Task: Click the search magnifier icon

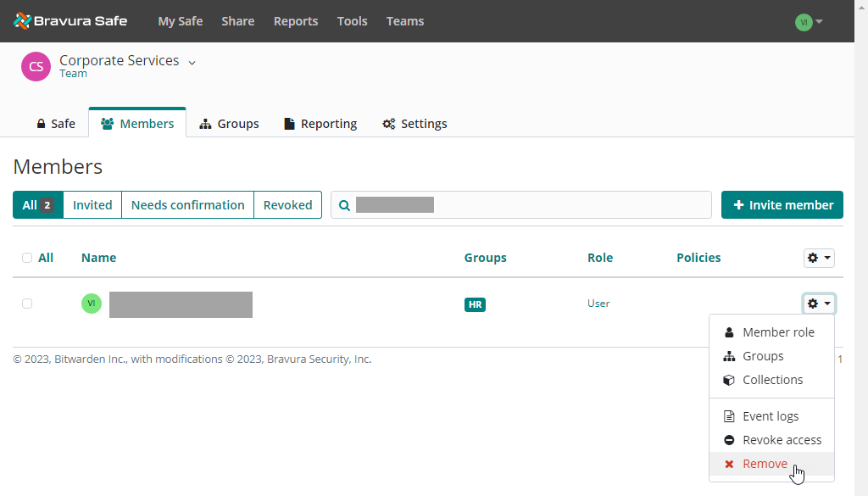Action: click(344, 205)
